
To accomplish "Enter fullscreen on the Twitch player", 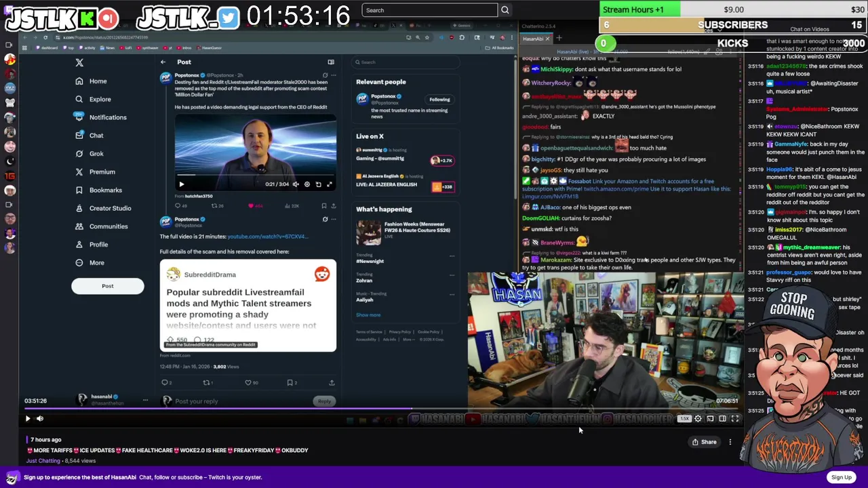I will 735,419.
